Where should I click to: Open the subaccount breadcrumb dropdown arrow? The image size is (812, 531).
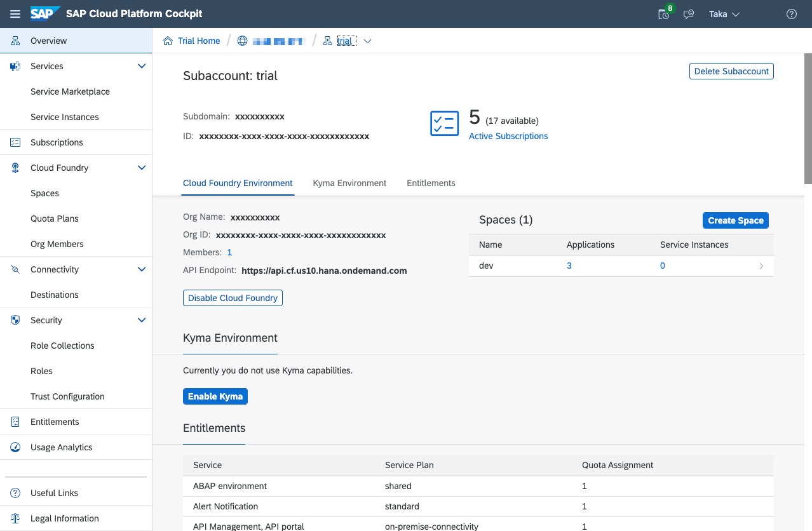point(367,41)
